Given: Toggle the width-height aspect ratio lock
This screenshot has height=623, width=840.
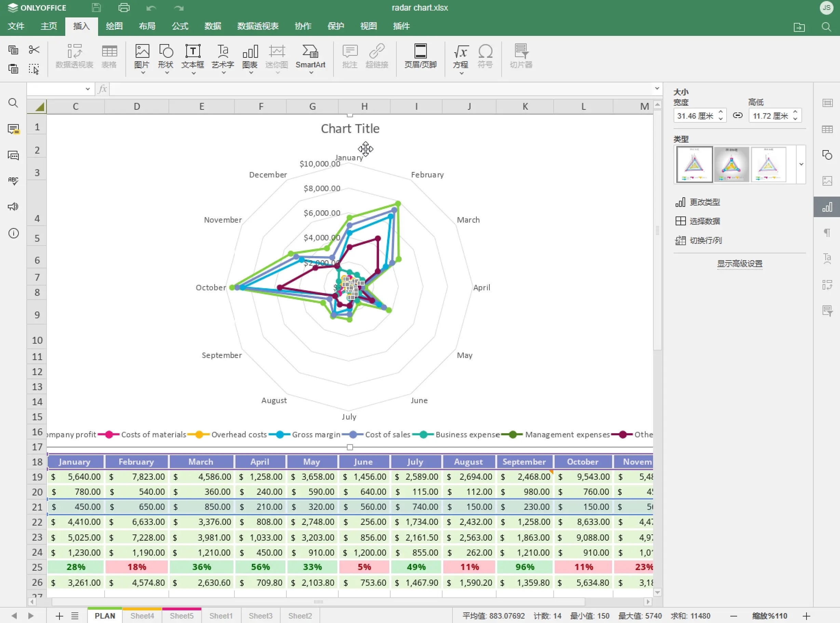Looking at the screenshot, I should (737, 115).
